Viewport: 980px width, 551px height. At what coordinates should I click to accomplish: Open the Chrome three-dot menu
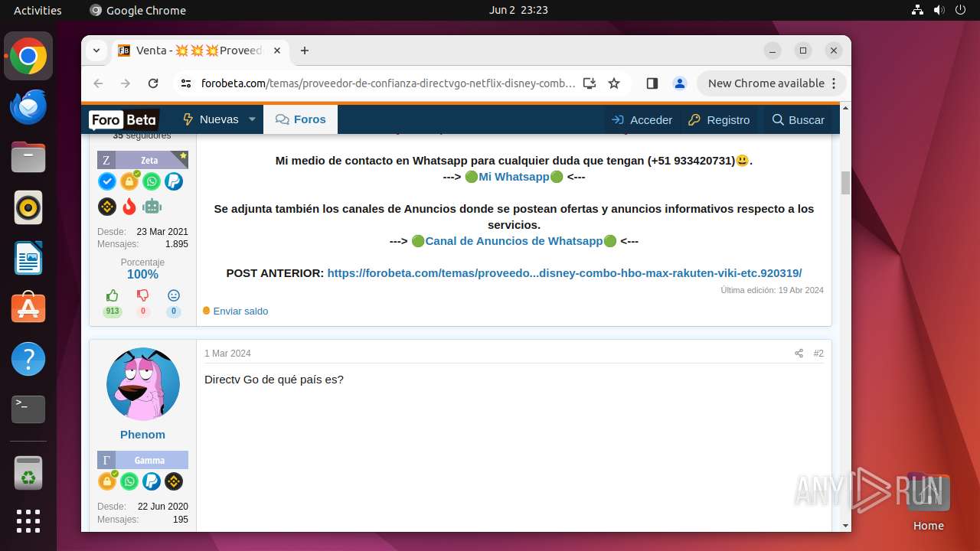(835, 83)
